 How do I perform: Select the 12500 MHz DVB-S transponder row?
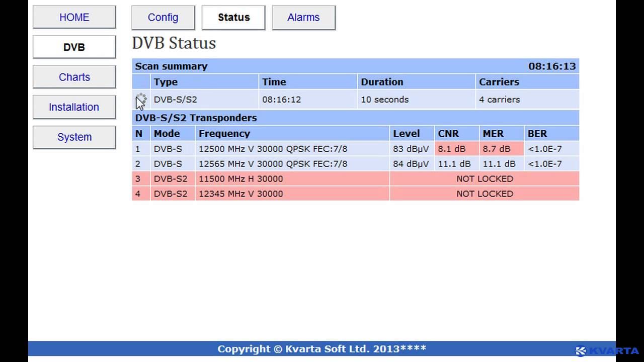point(273,149)
